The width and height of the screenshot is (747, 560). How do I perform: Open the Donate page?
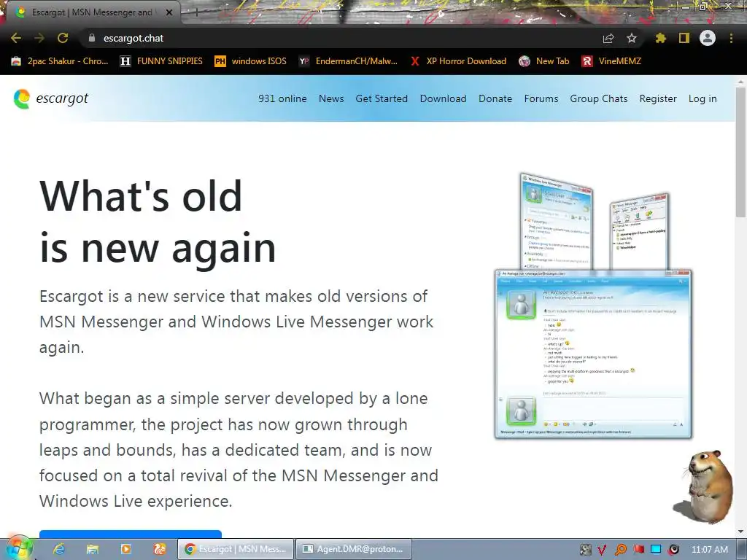point(495,98)
